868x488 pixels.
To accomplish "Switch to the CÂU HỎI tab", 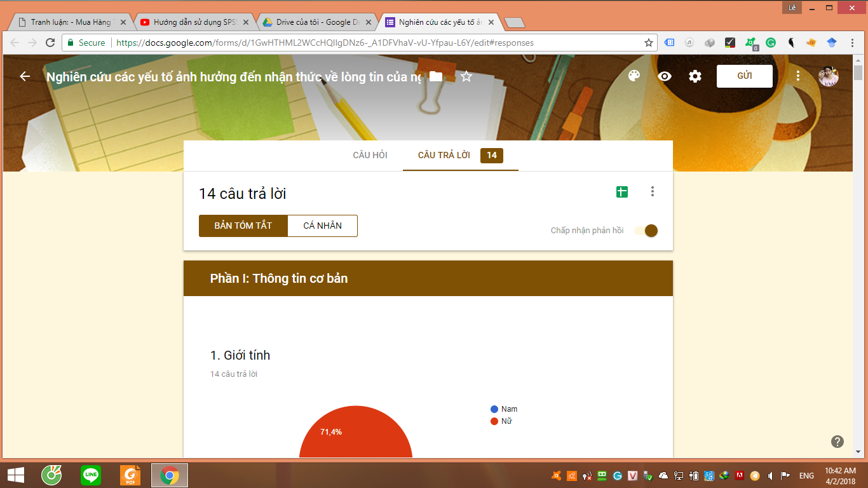I will [x=370, y=156].
